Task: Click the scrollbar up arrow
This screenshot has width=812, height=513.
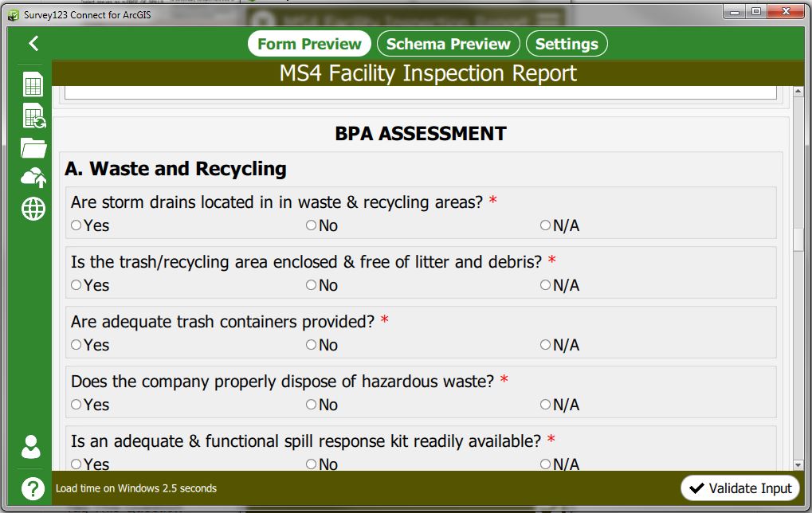Action: (798, 92)
